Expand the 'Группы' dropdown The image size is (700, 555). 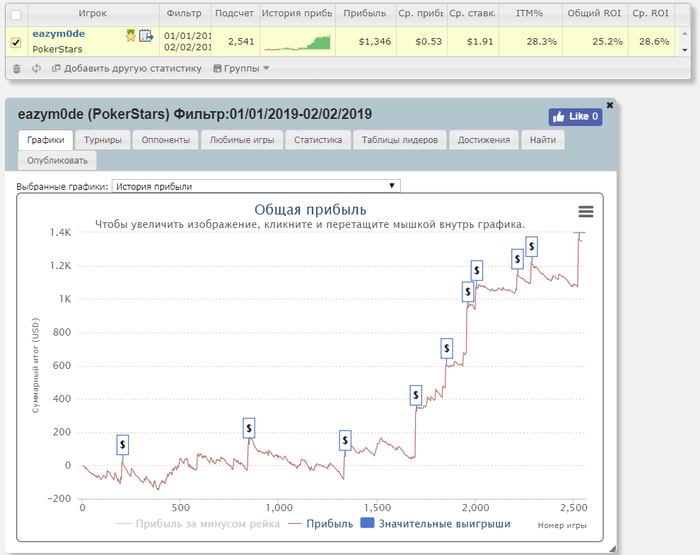[x=242, y=68]
